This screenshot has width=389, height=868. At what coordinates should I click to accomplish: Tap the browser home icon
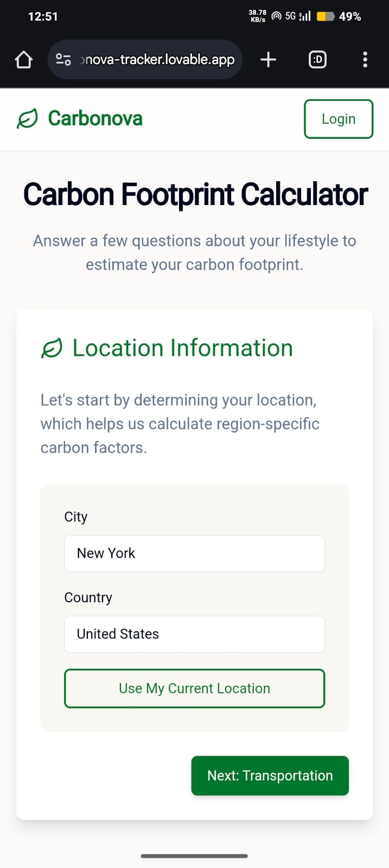(24, 60)
